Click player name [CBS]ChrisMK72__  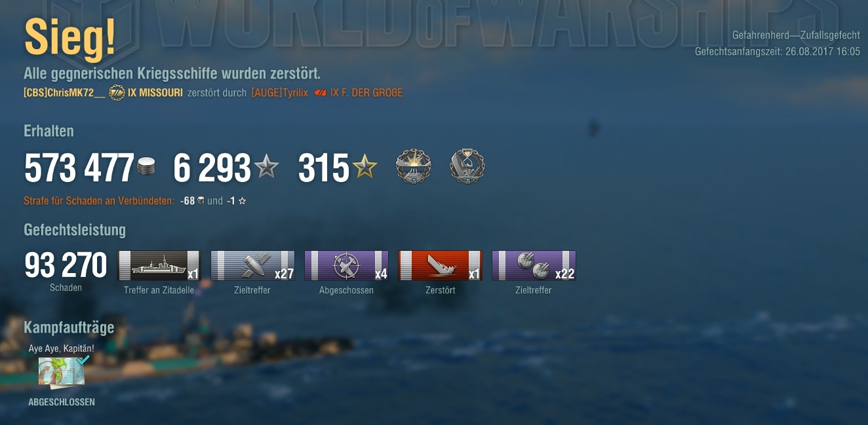point(64,93)
